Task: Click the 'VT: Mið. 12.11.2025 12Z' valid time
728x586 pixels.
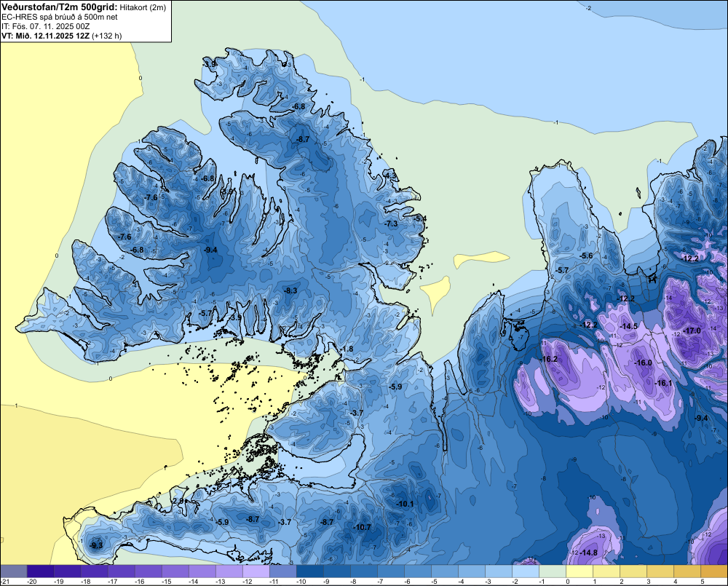Action: (x=45, y=36)
